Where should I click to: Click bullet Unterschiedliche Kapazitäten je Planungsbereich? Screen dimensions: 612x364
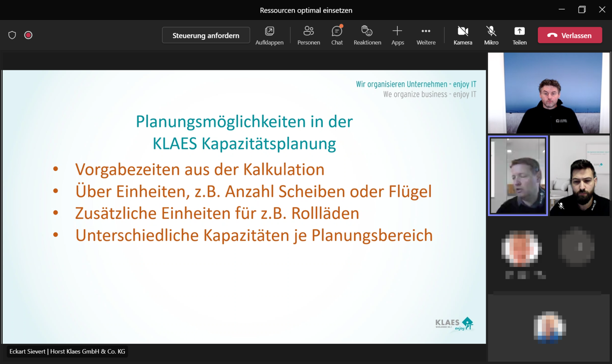pyautogui.click(x=254, y=235)
